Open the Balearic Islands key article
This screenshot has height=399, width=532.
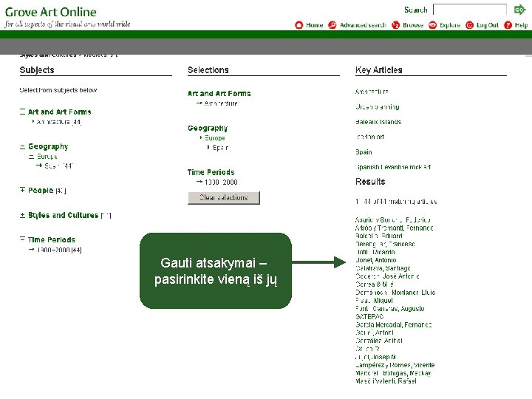(378, 122)
